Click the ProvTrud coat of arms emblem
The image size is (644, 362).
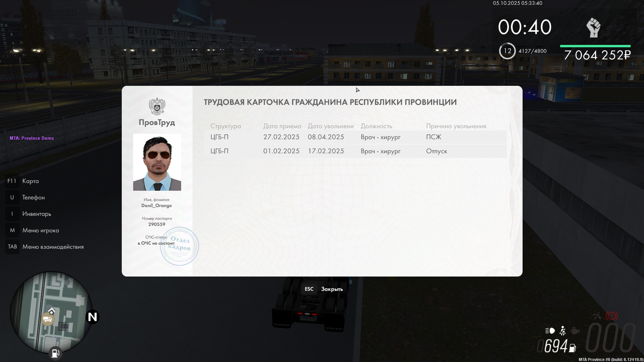[157, 106]
